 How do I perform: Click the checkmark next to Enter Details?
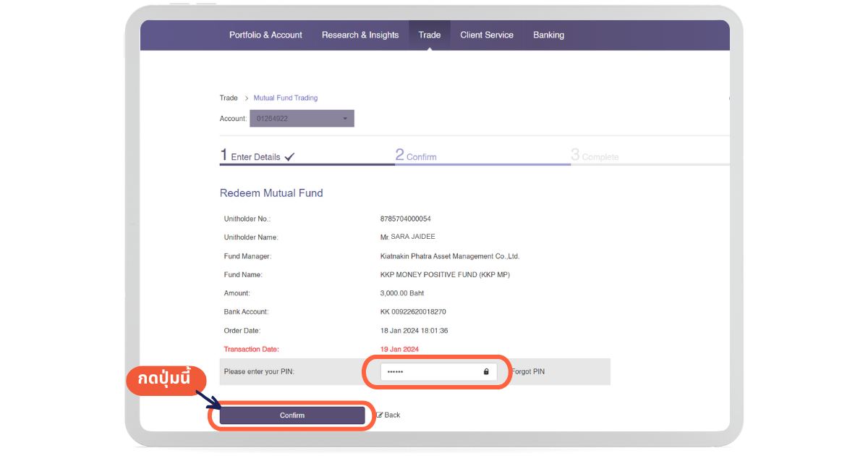click(x=289, y=157)
